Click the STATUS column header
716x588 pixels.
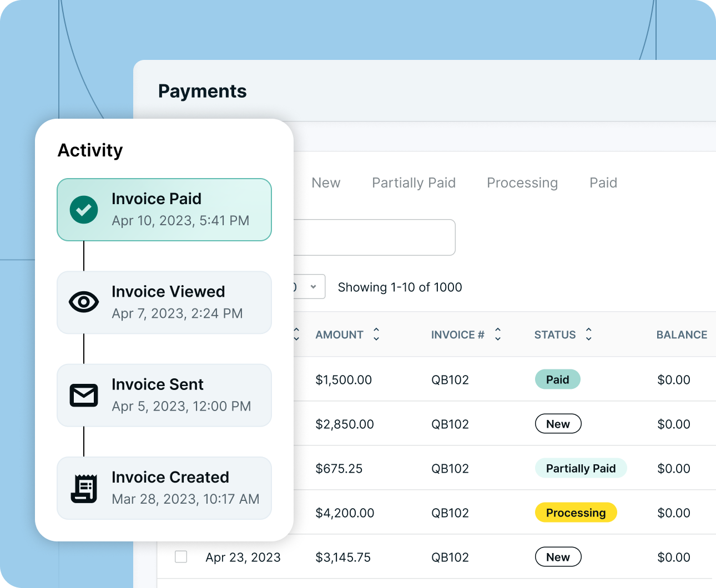tap(555, 334)
